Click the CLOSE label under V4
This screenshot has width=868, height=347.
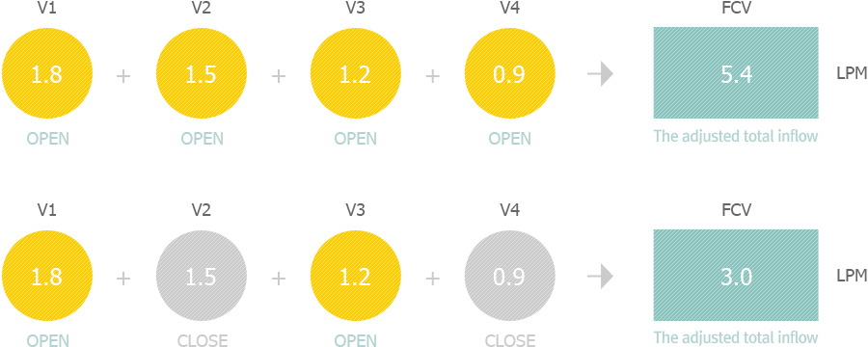point(510,340)
